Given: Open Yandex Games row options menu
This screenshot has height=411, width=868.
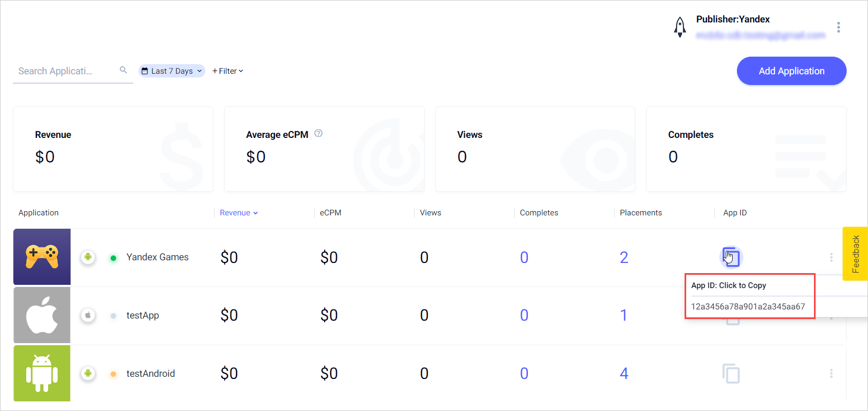Looking at the screenshot, I should tap(831, 257).
